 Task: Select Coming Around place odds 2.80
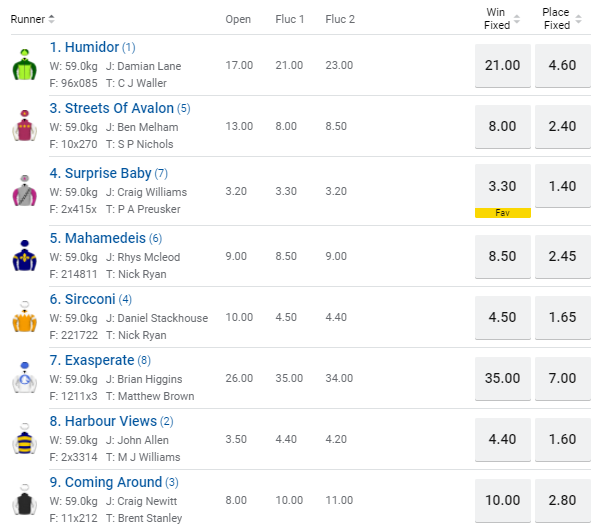(562, 501)
